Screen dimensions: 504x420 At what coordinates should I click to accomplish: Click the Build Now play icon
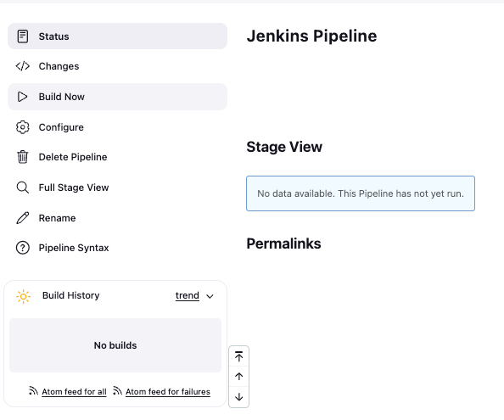tap(23, 97)
